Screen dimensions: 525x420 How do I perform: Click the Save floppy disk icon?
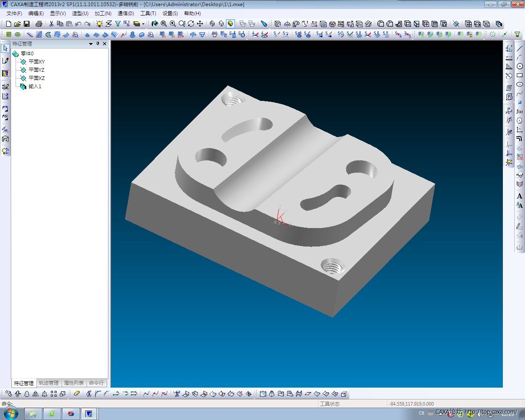tap(27, 24)
